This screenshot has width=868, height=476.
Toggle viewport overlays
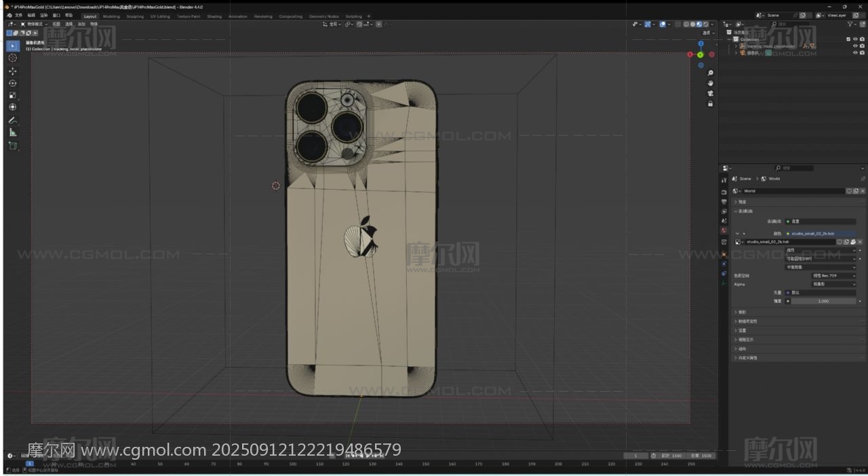[x=663, y=24]
